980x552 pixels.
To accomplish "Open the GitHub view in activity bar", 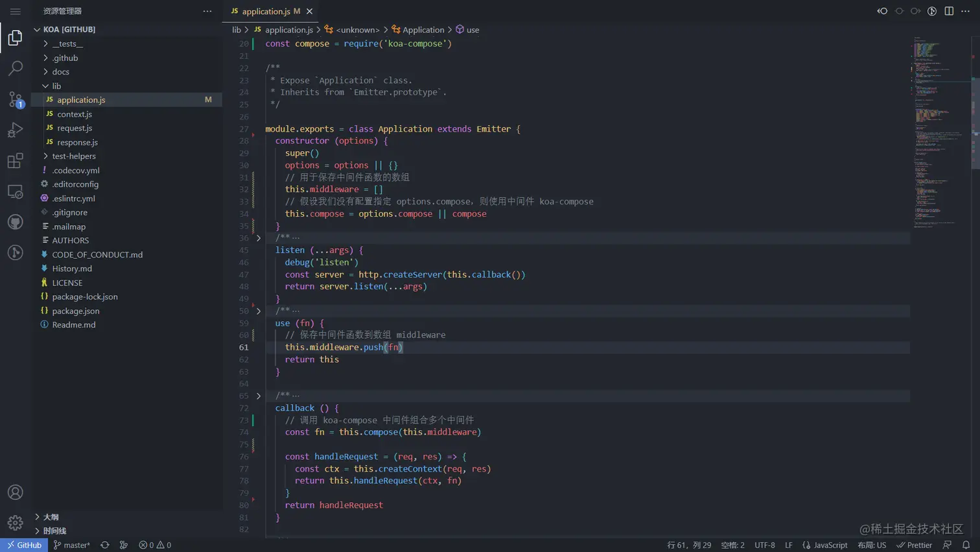I will coord(16,222).
